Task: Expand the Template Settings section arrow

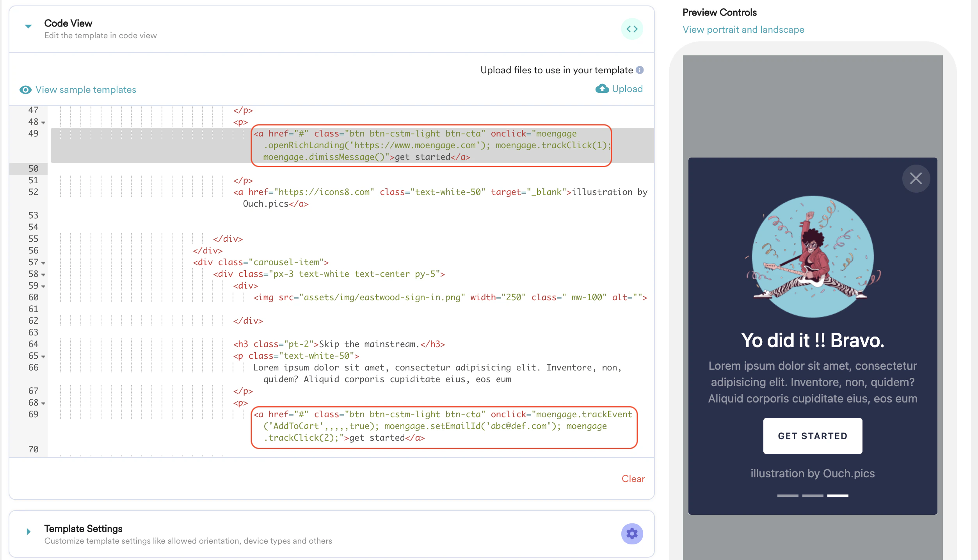Action: pos(28,531)
